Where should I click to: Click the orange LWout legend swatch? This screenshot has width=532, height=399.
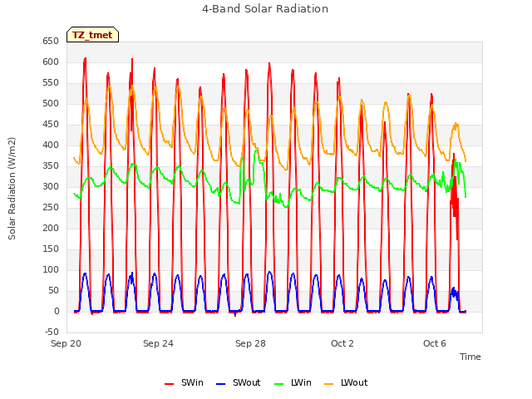tap(329, 384)
